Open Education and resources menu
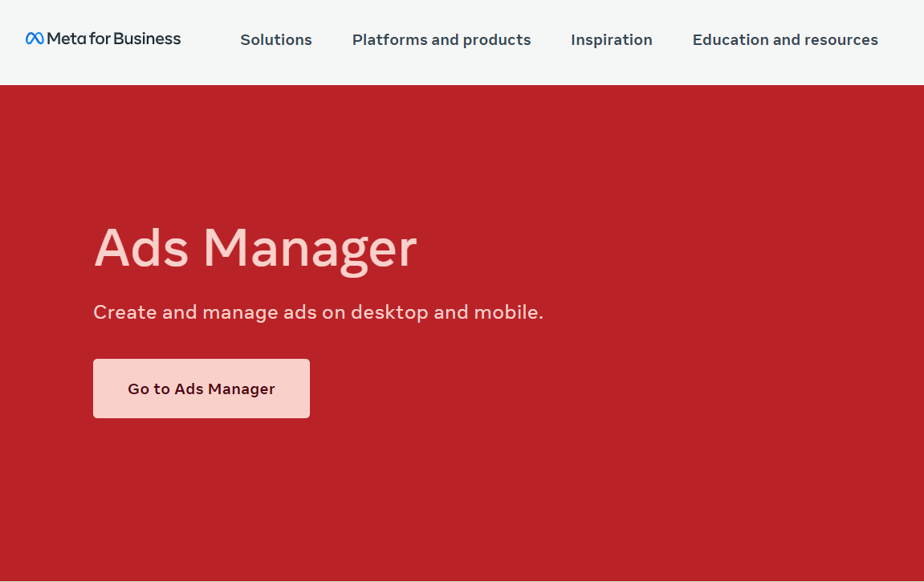Viewport: 924px width, 582px height. coord(785,39)
